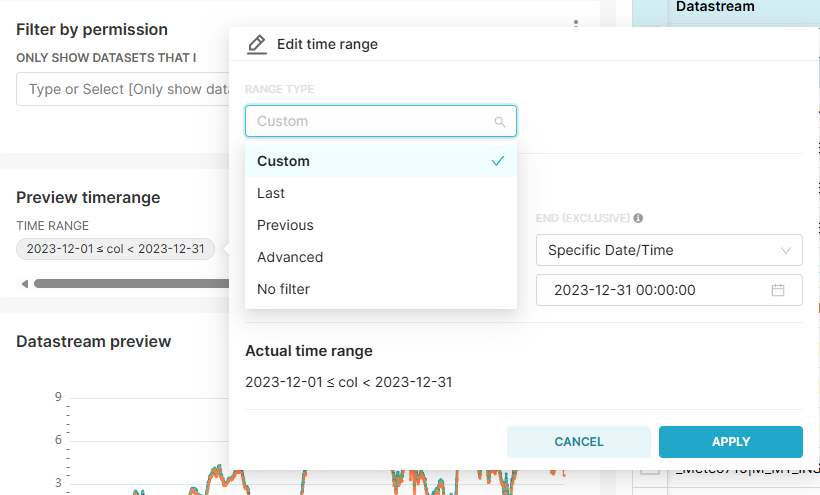The width and height of the screenshot is (820, 495).
Task: Pick the No filter option
Action: (x=283, y=289)
